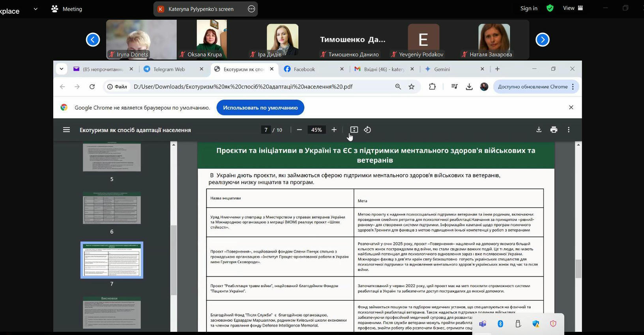Viewport: 644px width, 335px height.
Task: Open PDF viewer more actions menu
Action: (x=569, y=130)
